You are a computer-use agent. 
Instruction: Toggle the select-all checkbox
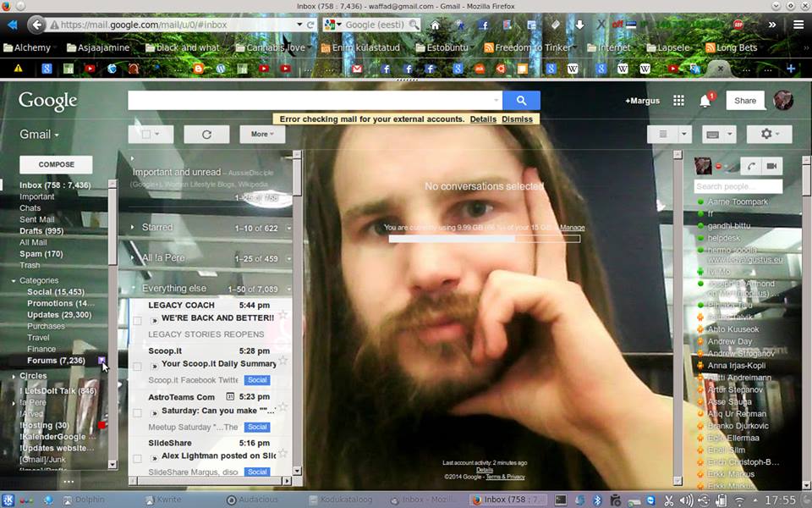[146, 135]
